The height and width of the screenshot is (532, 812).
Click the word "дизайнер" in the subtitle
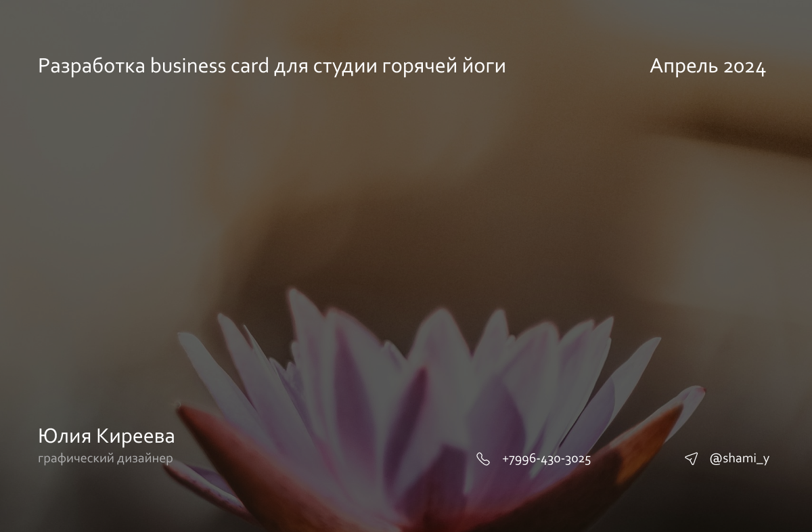(x=145, y=459)
